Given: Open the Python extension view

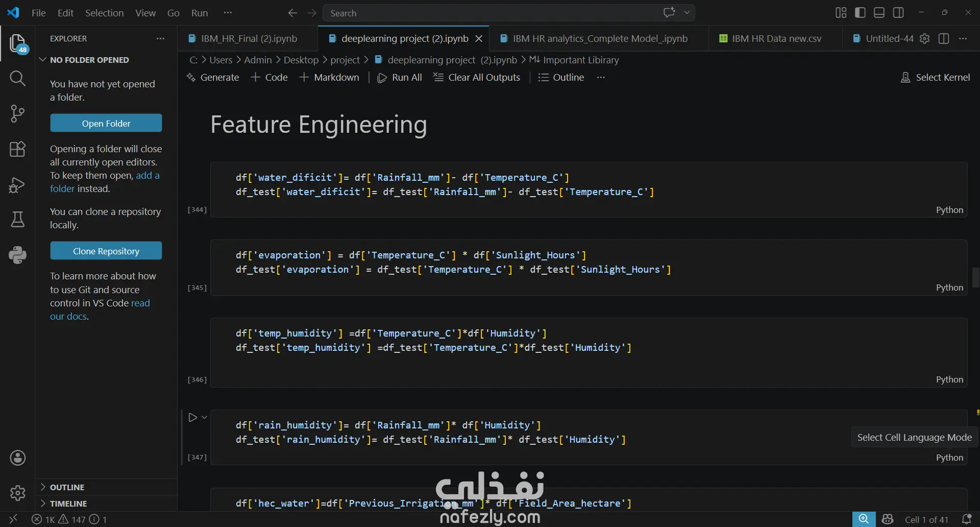Looking at the screenshot, I should 18,255.
